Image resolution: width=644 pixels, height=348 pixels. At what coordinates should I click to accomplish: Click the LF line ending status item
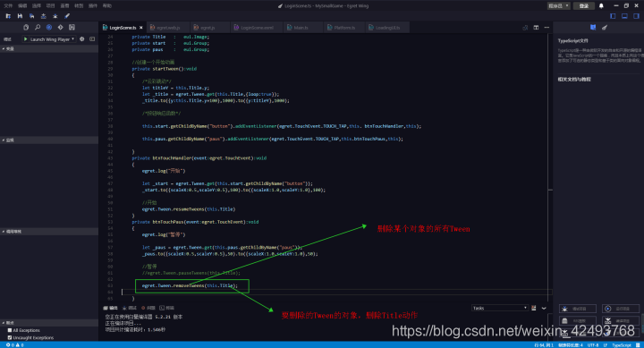coord(606,345)
